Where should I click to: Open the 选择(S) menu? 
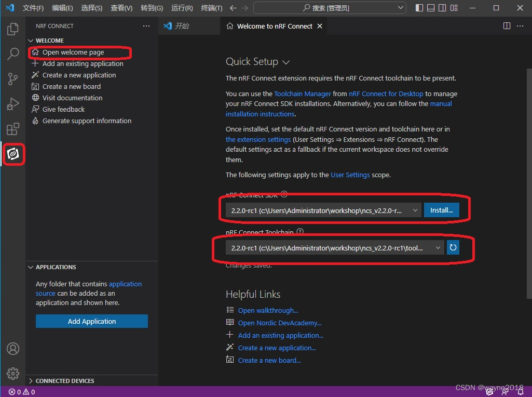91,8
